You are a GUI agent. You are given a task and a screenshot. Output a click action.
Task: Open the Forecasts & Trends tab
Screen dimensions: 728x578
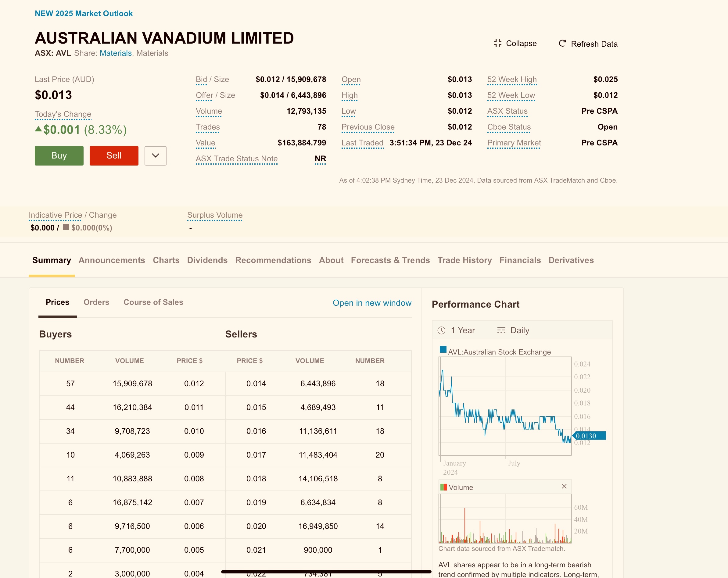(x=390, y=260)
